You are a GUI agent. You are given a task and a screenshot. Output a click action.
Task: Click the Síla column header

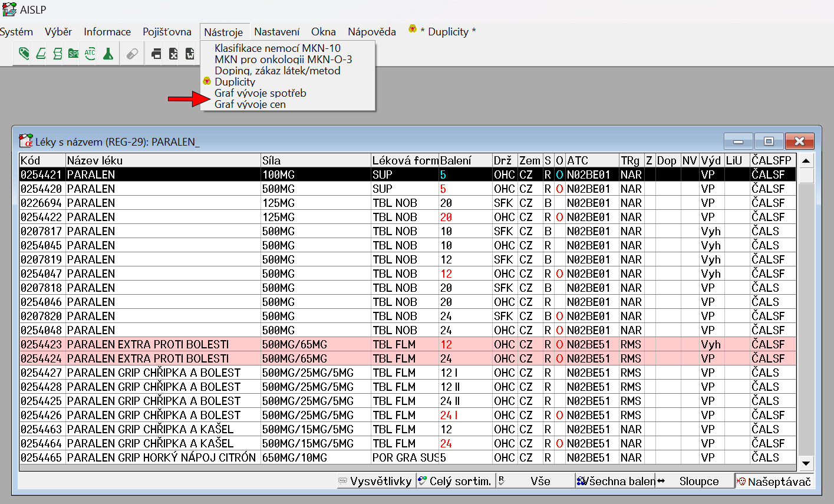(x=316, y=160)
